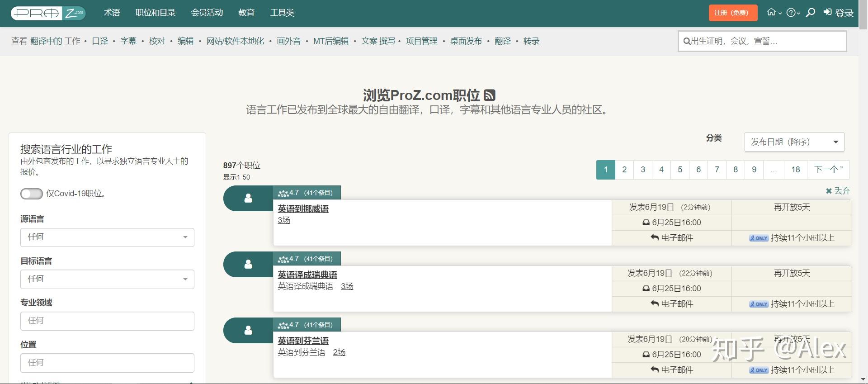The height and width of the screenshot is (384, 868).
Task: Click the 下一个 next page button
Action: pos(829,170)
